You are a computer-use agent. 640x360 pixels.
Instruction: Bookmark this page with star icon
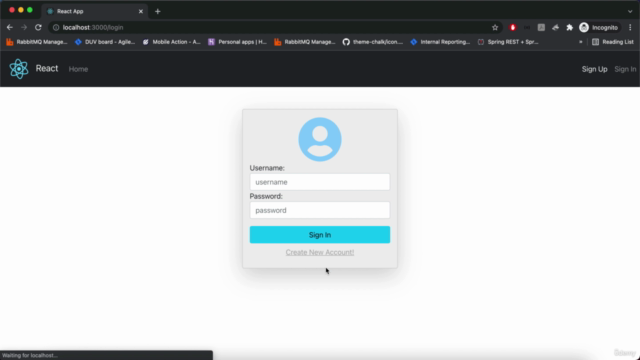click(495, 27)
